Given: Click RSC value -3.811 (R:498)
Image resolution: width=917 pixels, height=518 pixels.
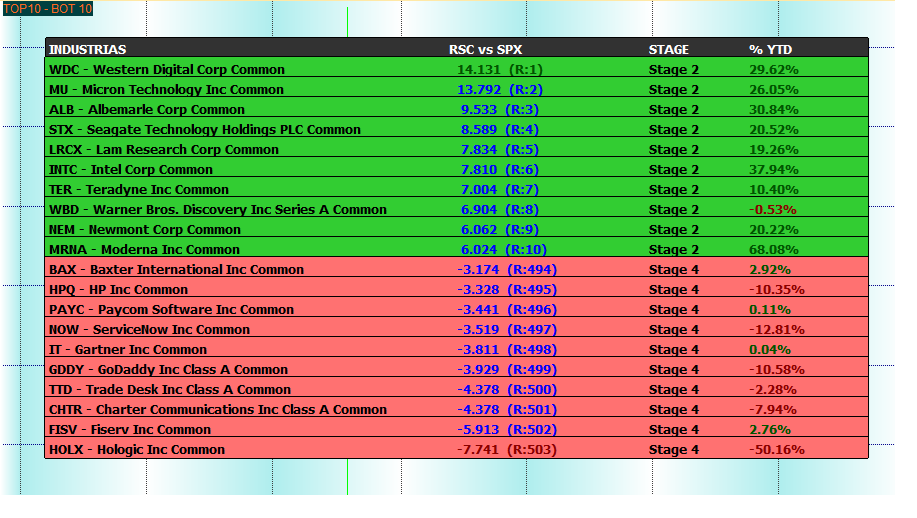Looking at the screenshot, I should click(x=506, y=349).
